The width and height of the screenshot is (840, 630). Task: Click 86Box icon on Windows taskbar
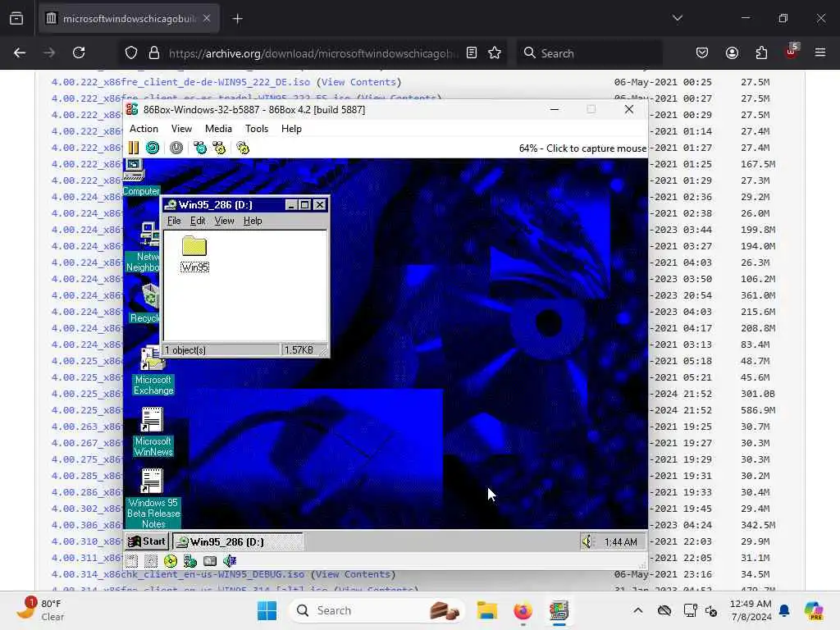coord(559,610)
